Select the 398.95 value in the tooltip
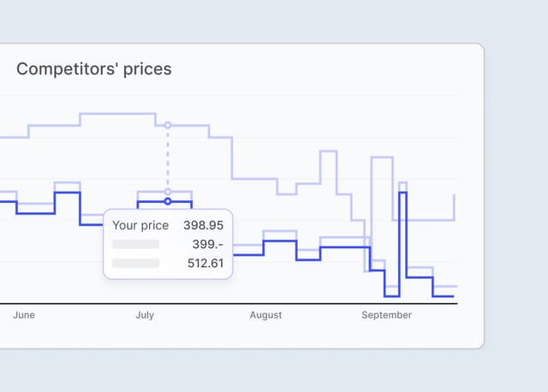 [203, 226]
